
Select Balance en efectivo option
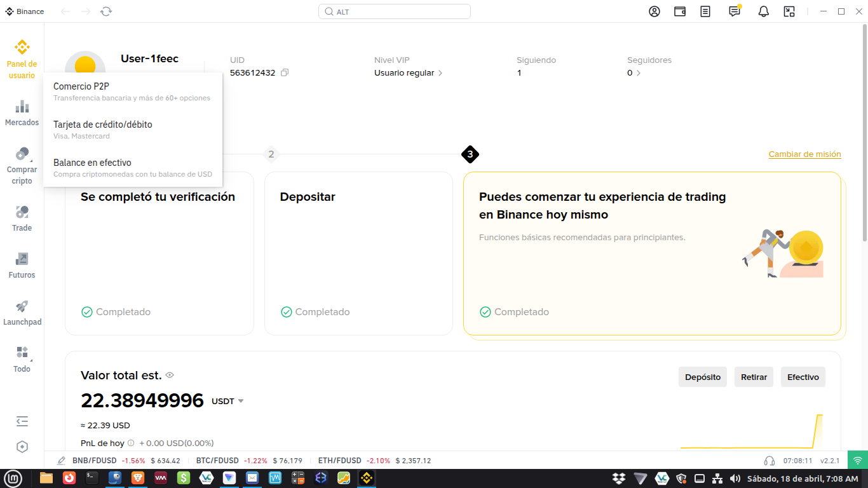(x=133, y=168)
